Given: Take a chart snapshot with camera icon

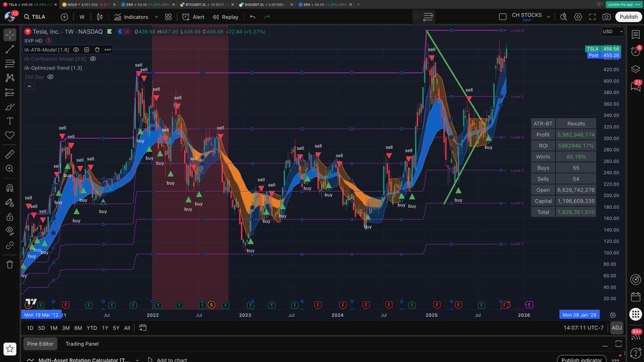Looking at the screenshot, I should (606, 17).
